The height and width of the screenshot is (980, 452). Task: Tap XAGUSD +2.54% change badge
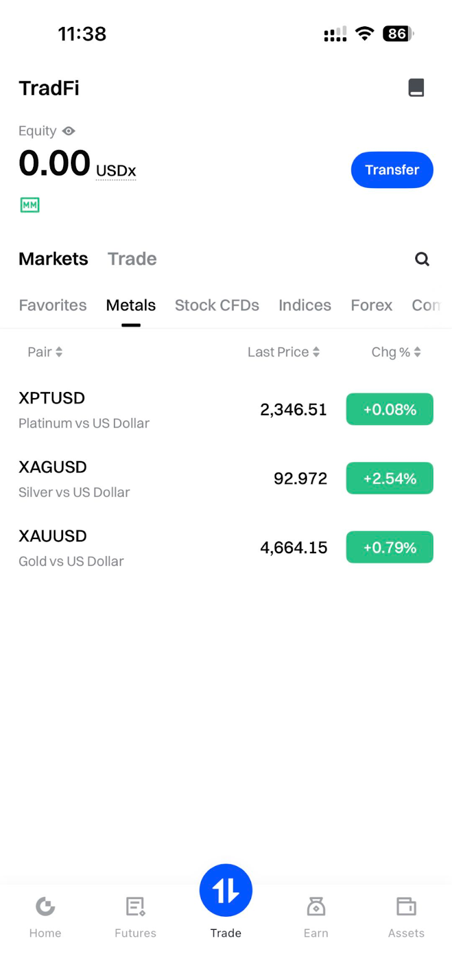390,478
